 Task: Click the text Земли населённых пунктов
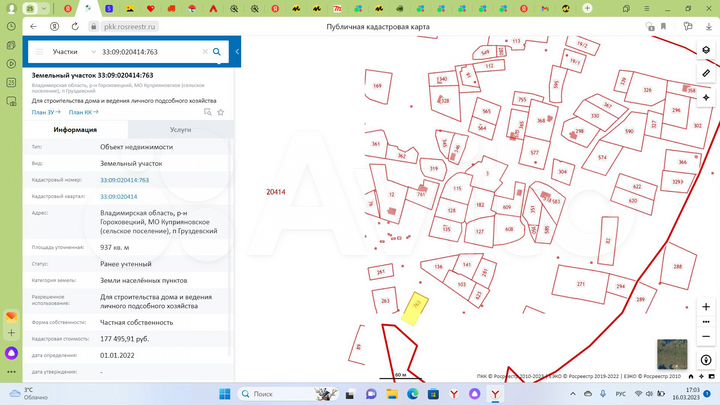[144, 281]
